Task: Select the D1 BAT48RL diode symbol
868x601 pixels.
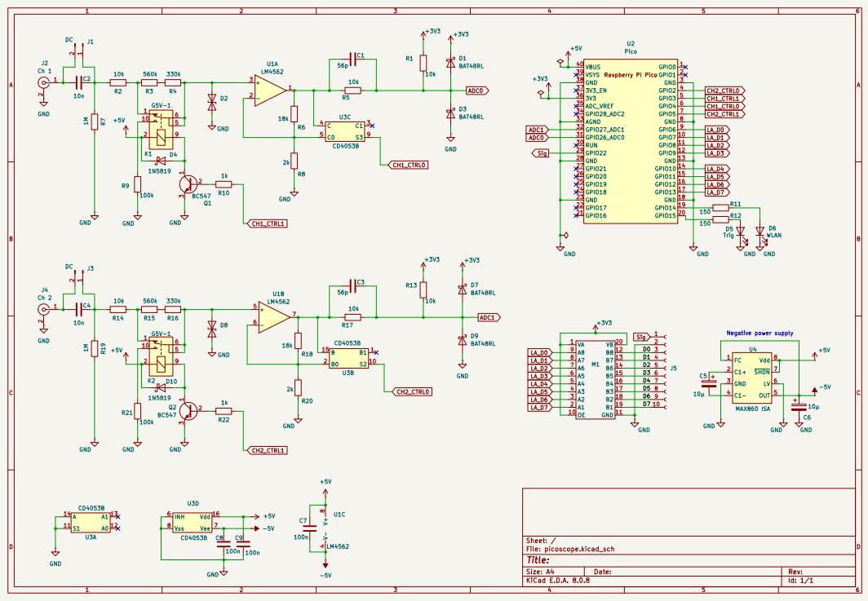Action: (x=449, y=62)
